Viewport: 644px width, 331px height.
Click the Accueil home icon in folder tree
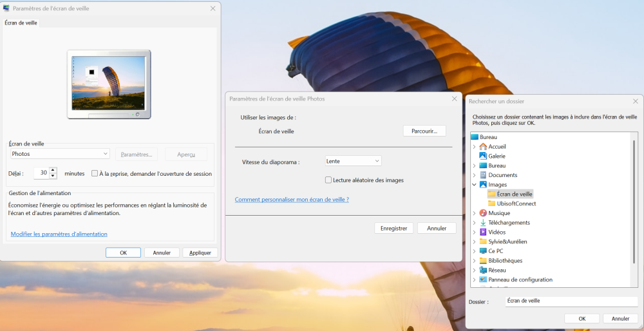tap(483, 146)
